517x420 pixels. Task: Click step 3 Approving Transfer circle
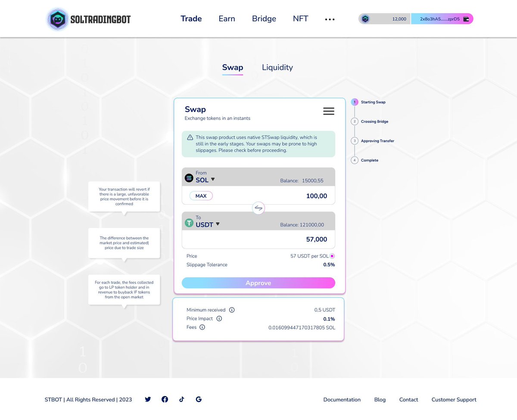point(355,141)
